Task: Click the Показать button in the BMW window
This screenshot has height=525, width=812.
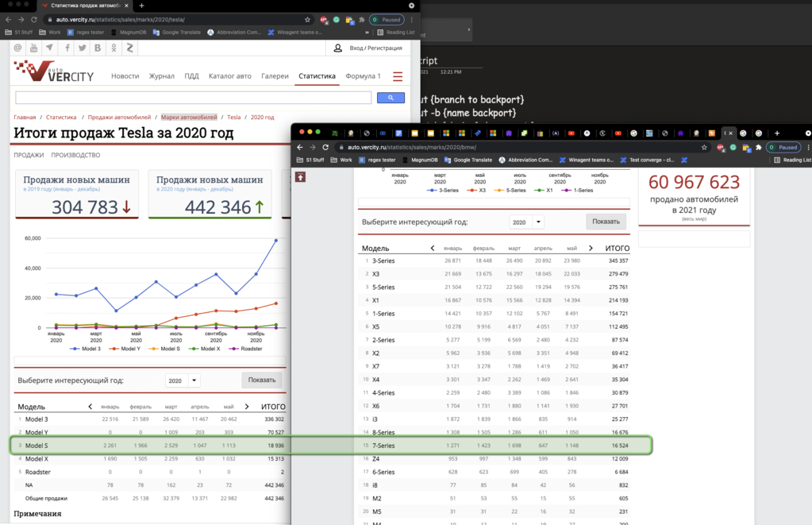Action: pyautogui.click(x=606, y=222)
